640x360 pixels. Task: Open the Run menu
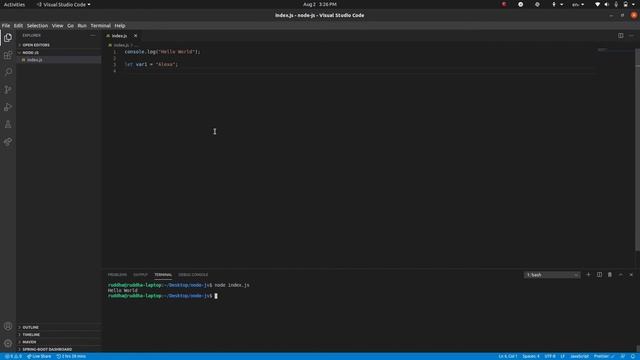pyautogui.click(x=82, y=26)
